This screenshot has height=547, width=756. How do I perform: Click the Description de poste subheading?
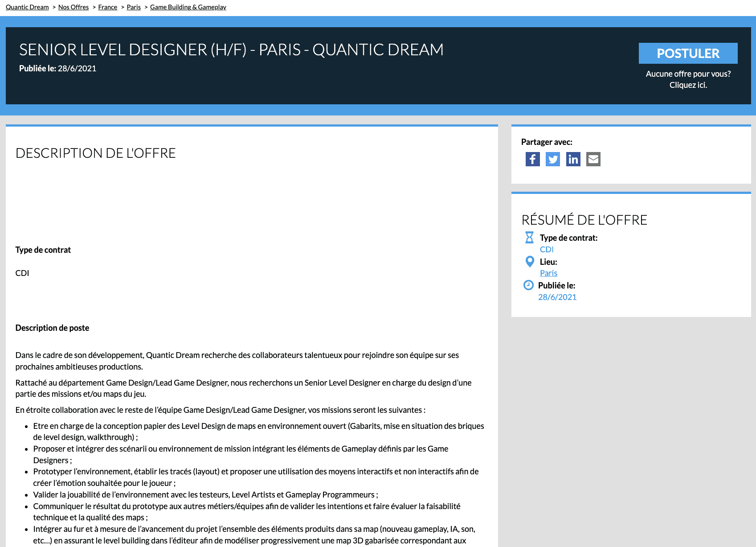[x=52, y=328]
